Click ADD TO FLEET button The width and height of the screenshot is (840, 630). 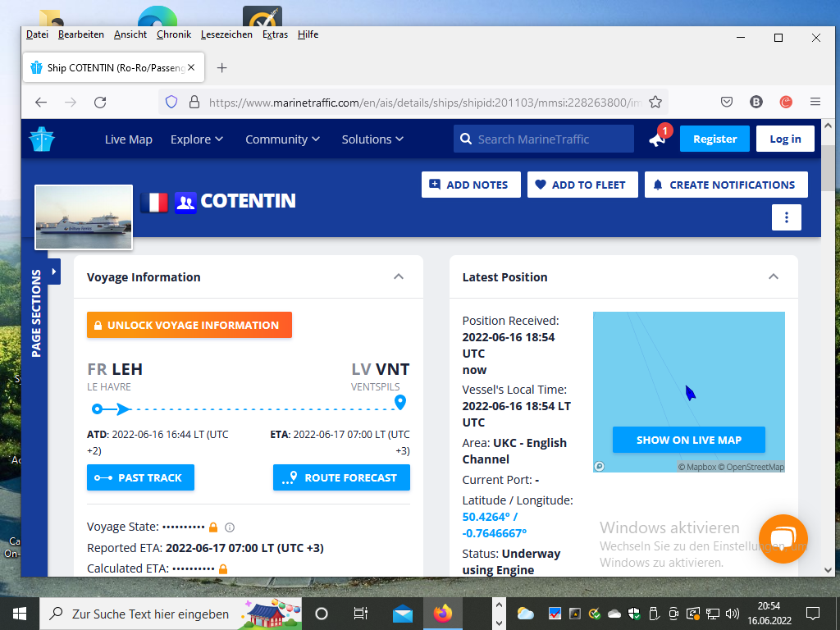coord(582,185)
